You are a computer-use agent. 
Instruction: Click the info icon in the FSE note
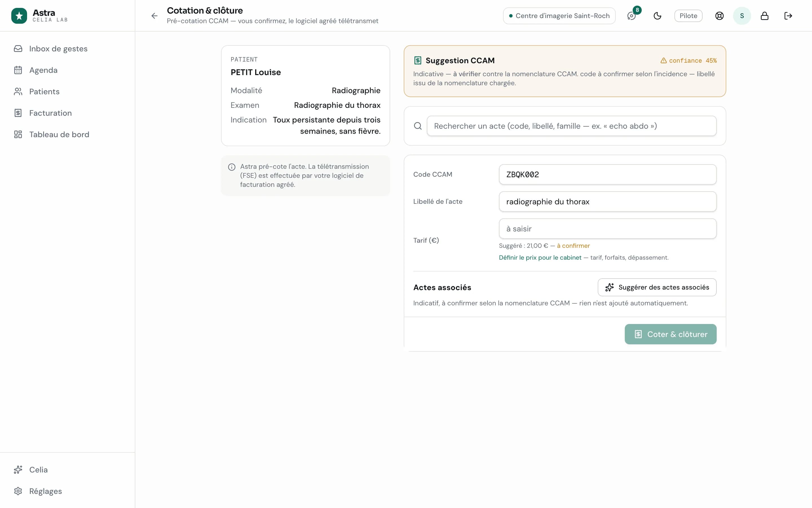click(x=231, y=167)
